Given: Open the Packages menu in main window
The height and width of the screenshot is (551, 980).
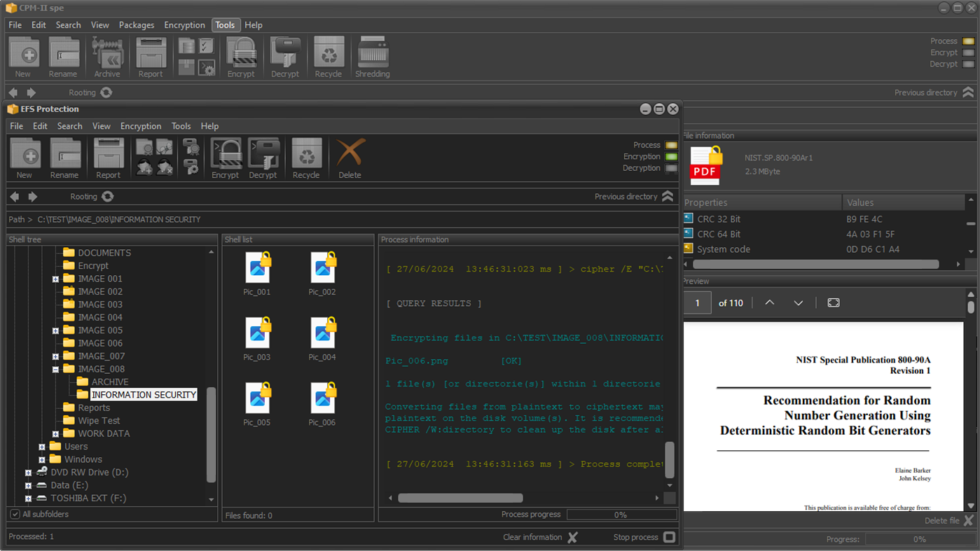Looking at the screenshot, I should [x=137, y=25].
